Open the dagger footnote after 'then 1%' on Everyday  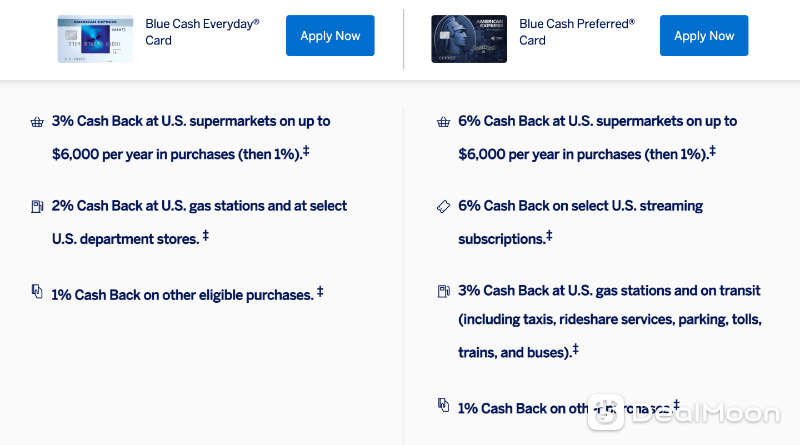click(306, 151)
